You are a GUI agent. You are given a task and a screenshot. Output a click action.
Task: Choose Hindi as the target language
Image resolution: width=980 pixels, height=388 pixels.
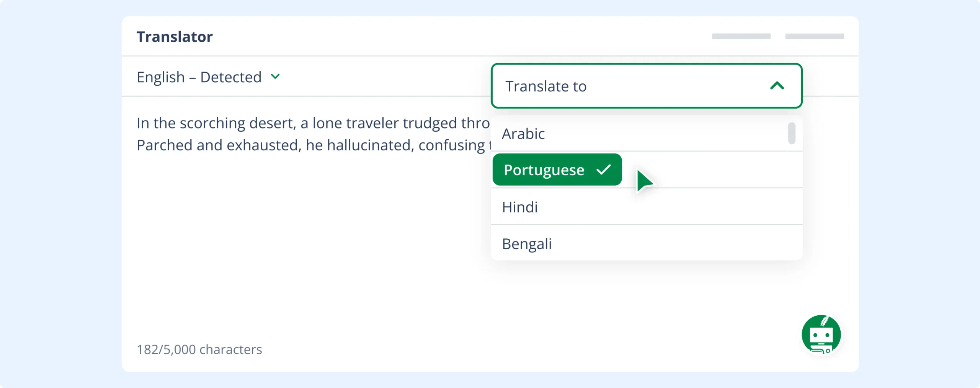[x=520, y=207]
